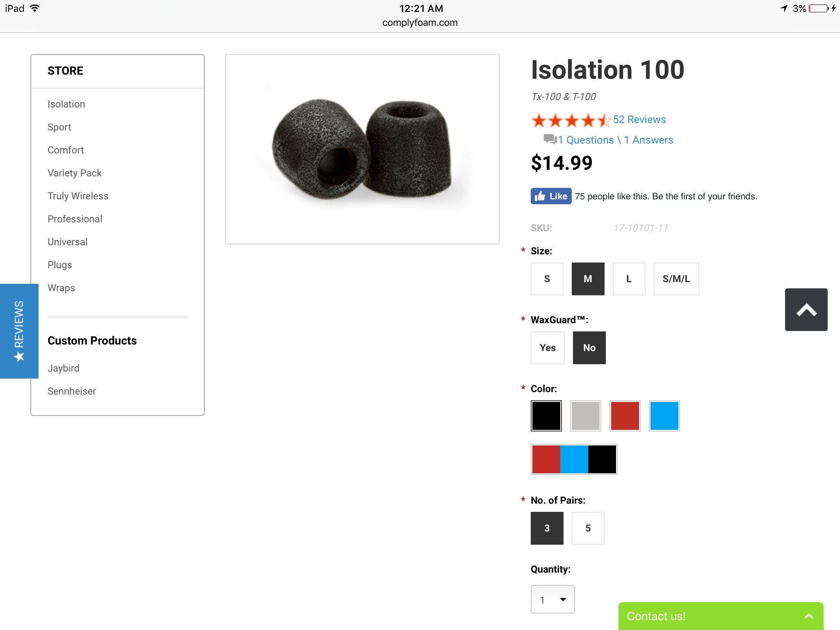Screen dimensions: 840x630
Task: Choose WaxGuard Yes option
Action: pos(548,348)
